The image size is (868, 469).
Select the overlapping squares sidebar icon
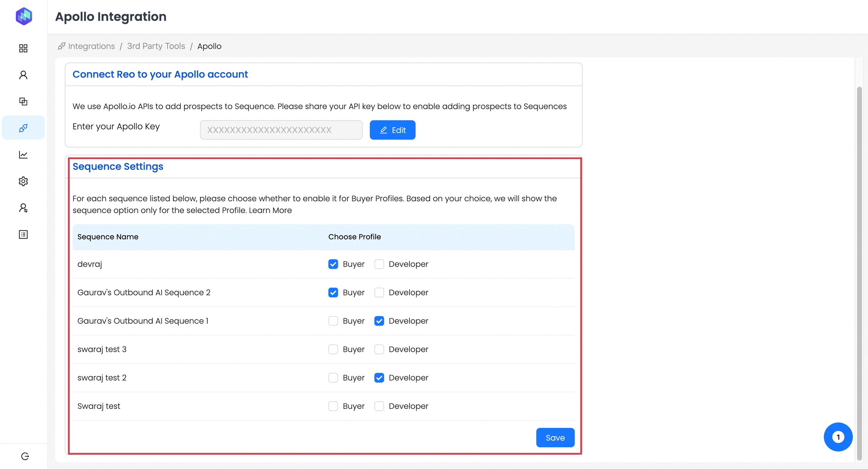[x=23, y=102]
